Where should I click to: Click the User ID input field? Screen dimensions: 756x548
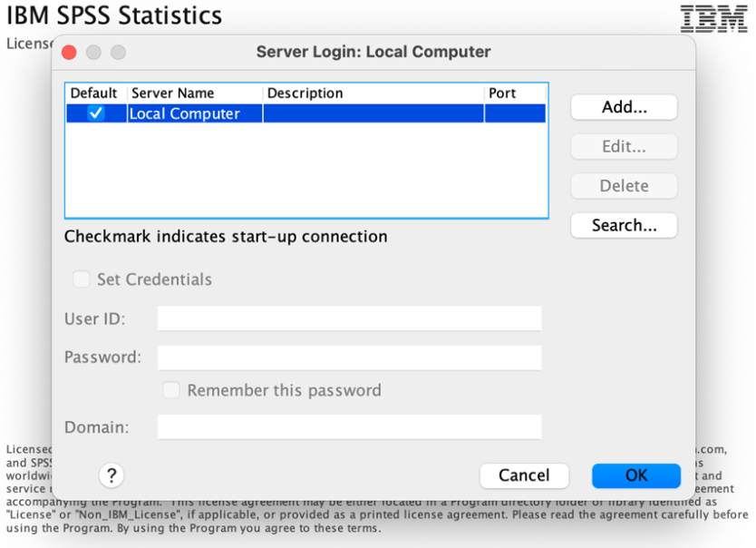coord(349,318)
